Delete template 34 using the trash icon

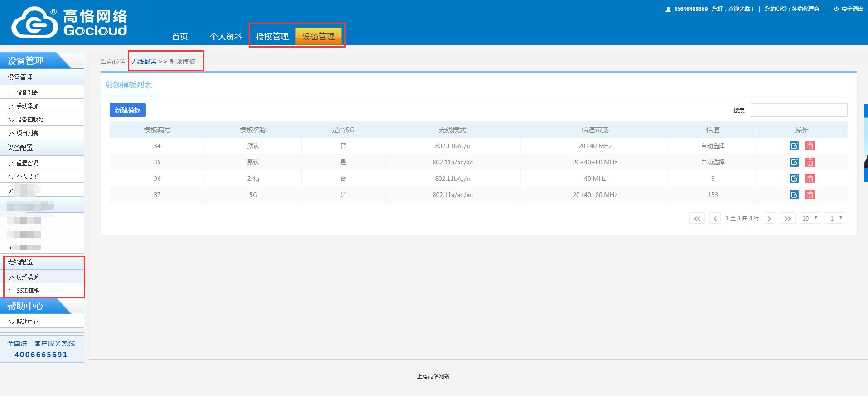click(x=810, y=146)
